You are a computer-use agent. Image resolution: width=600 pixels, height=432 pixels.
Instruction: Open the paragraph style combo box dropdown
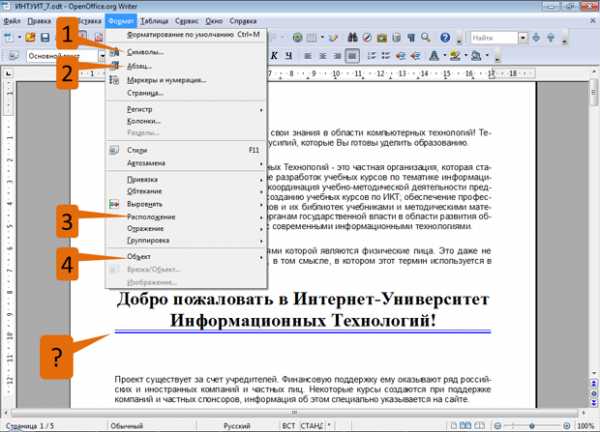[102, 56]
